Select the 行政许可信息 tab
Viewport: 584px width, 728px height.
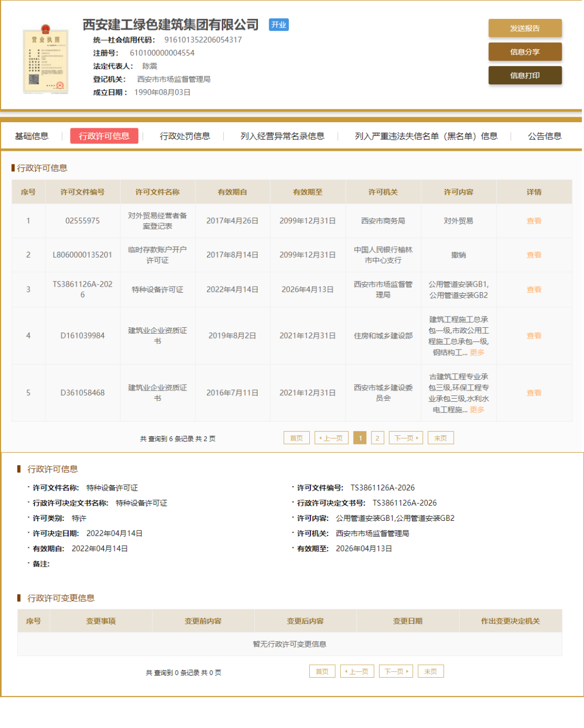coord(104,136)
